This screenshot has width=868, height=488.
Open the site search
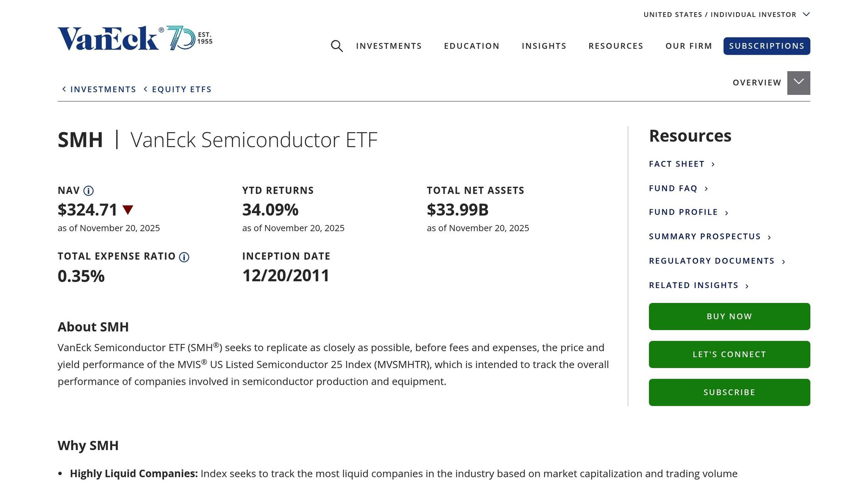click(x=337, y=46)
